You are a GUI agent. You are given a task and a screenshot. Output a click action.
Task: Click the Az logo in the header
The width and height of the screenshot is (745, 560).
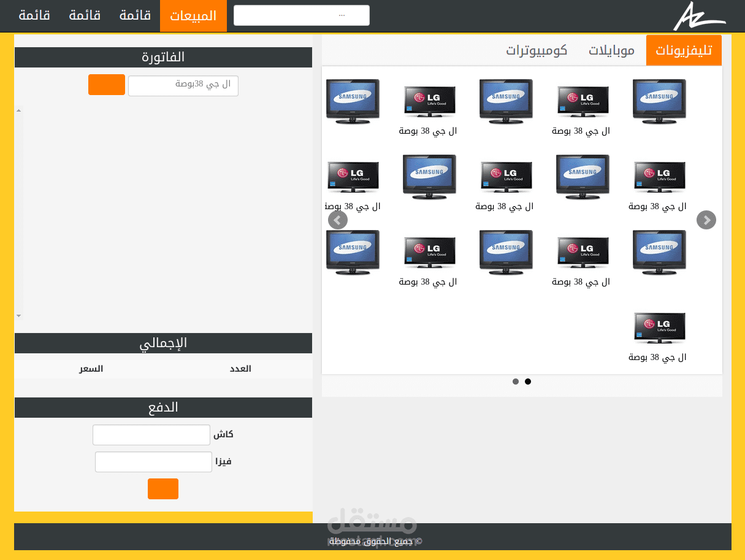point(698,16)
